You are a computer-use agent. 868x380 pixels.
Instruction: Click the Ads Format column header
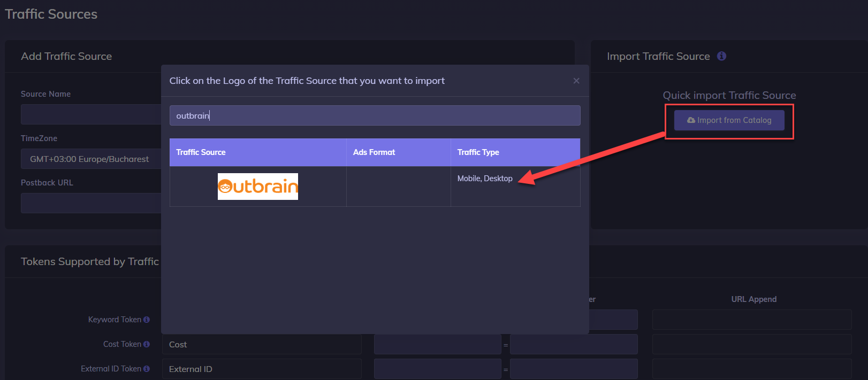click(399, 152)
